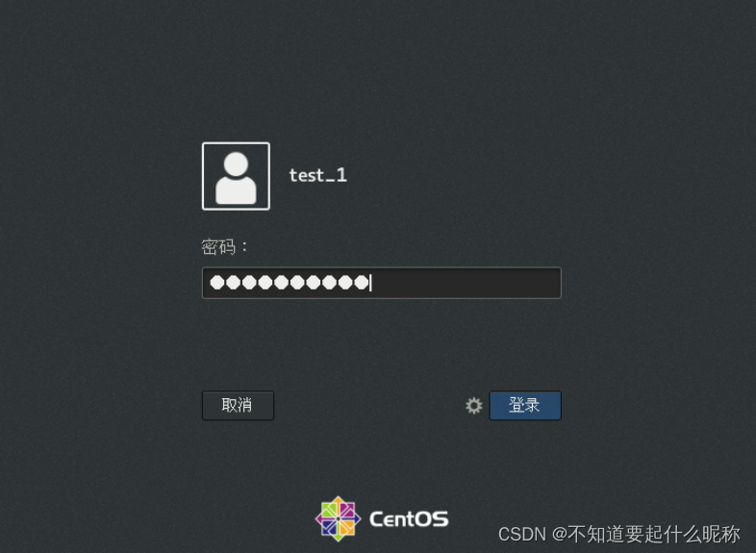Click the test_1 user avatar icon

tap(236, 176)
